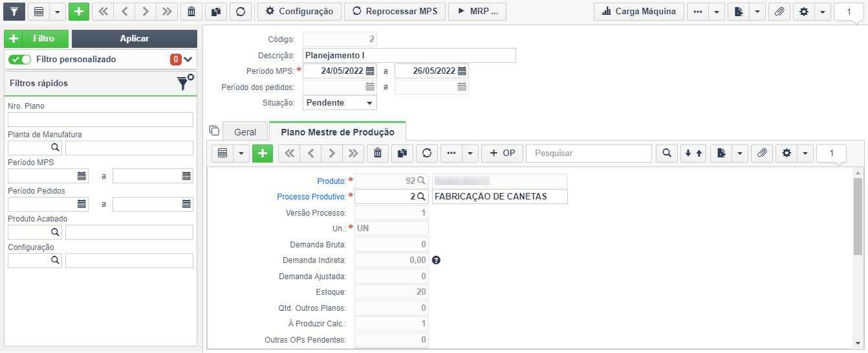Delete item with inner trash icon
Viewport: 868px width, 353px height.
coord(378,153)
